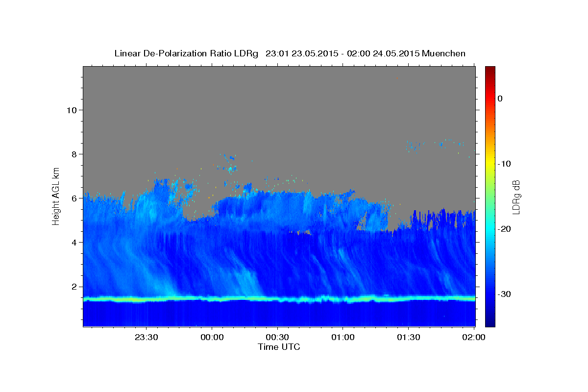Click the colorbar value '0'
588x392 pixels.
(500, 98)
